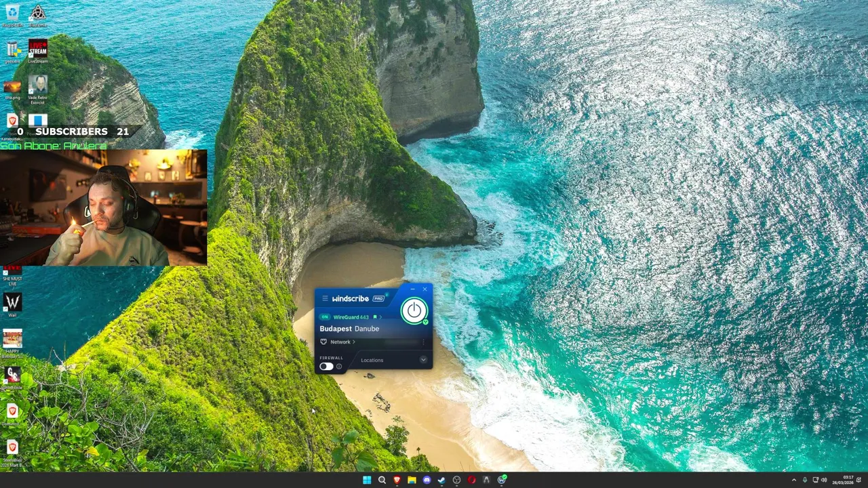Open the LiveStream desktop shortcut
Viewport: 868px width, 488px height.
point(38,52)
